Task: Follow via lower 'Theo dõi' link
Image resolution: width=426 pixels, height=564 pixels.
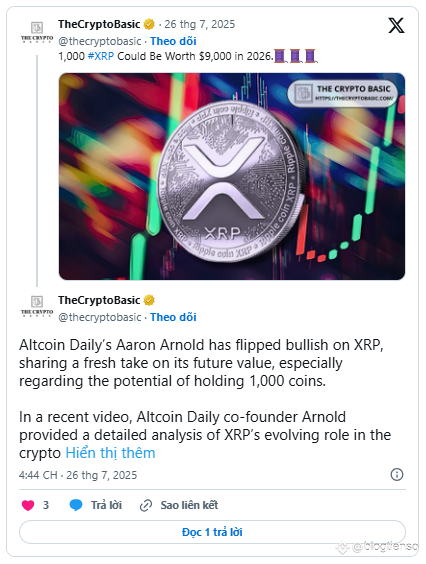Action: (x=173, y=317)
